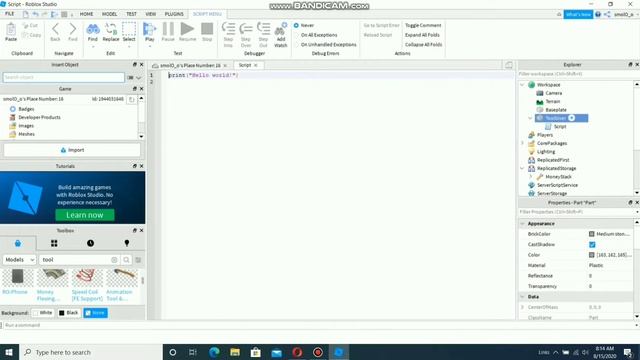Collapse the selected Toolgiver part node

[530, 118]
